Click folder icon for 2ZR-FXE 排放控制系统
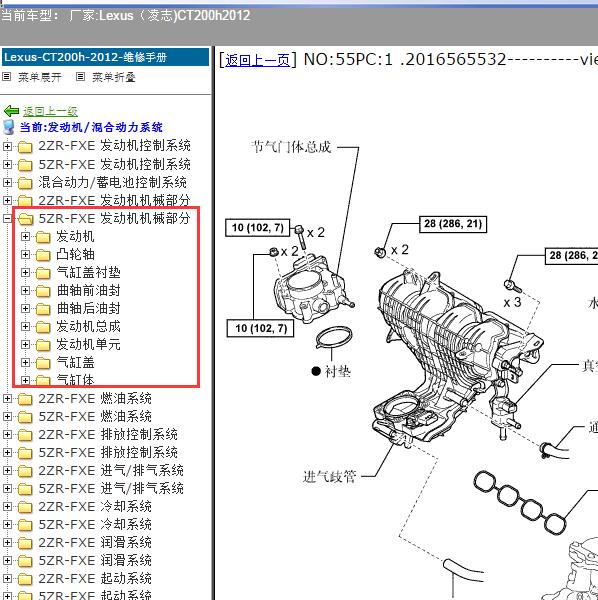598x600 pixels. coord(25,435)
